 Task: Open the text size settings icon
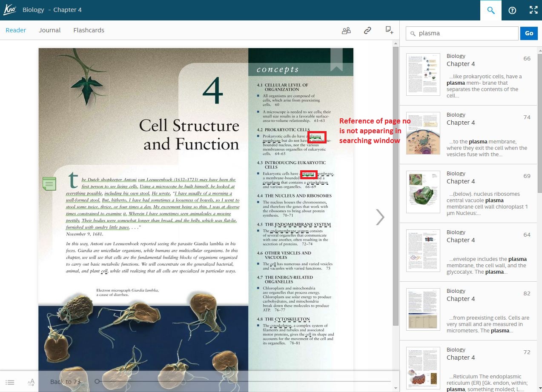point(31,382)
